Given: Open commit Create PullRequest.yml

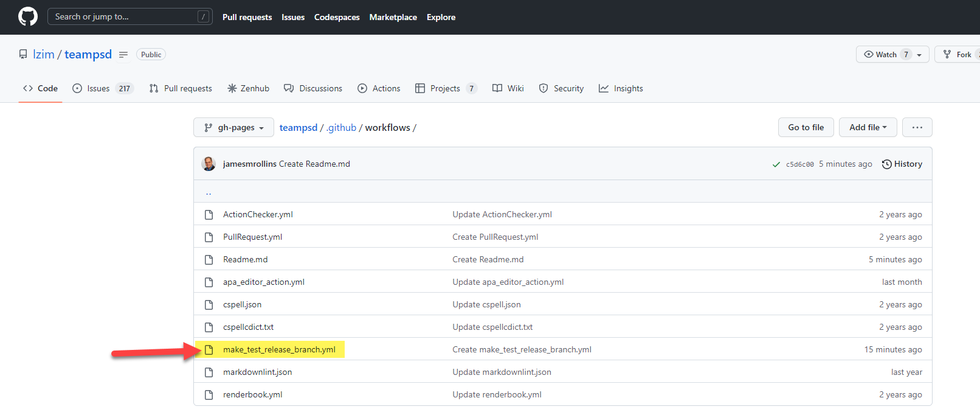Looking at the screenshot, I should 495,237.
